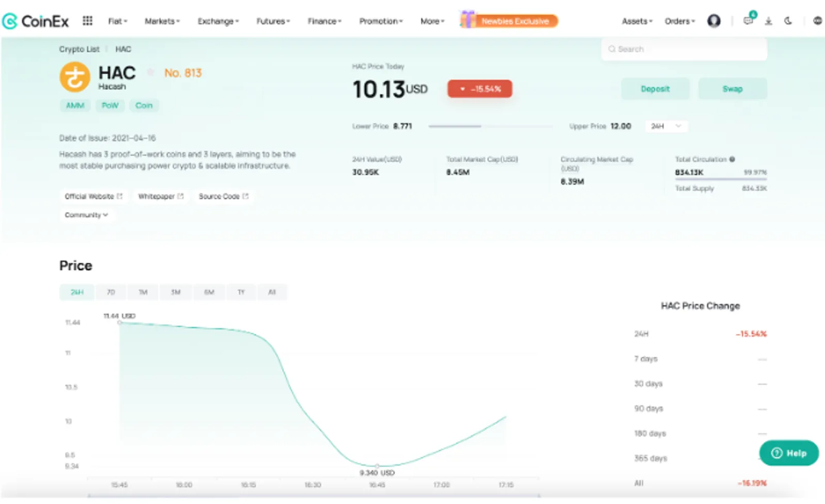Open the Orders dropdown
Screen dimensions: 825x504
click(x=680, y=21)
